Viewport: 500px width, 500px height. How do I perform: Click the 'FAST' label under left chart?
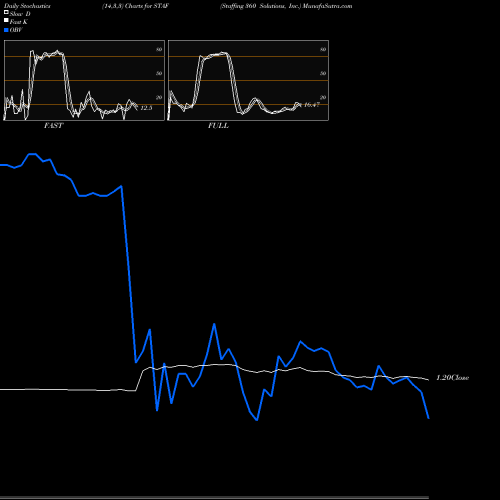click(53, 126)
